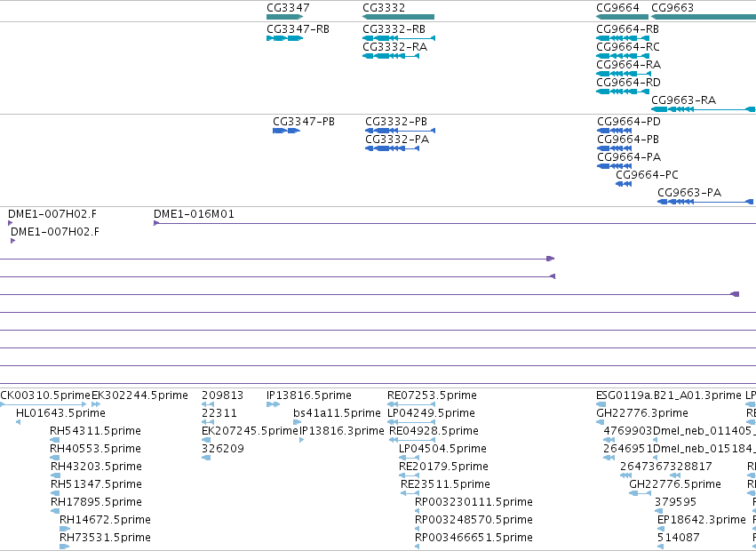Click the CG3347-PB protein label
The height and width of the screenshot is (551, 756).
pos(304,122)
